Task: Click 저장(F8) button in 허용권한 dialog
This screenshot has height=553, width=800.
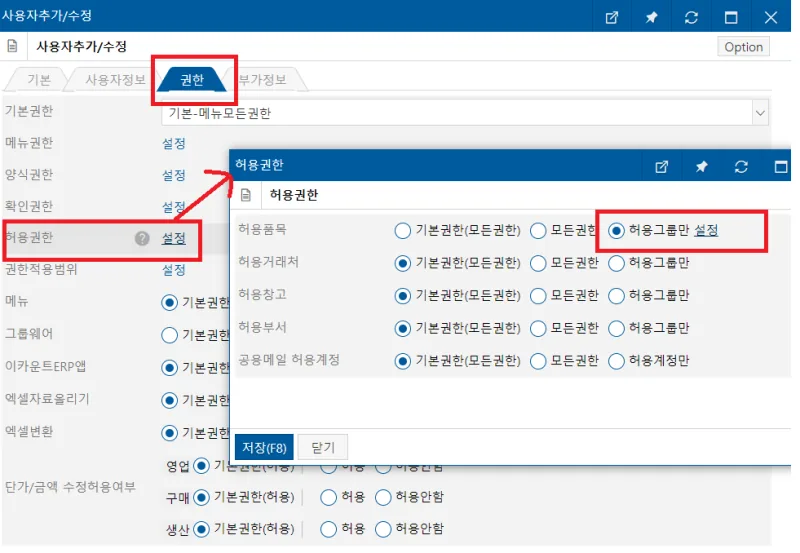Action: (264, 447)
